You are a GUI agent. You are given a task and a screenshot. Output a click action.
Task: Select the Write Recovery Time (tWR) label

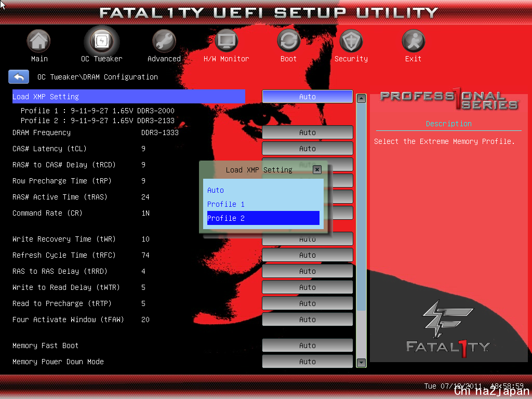tap(64, 239)
